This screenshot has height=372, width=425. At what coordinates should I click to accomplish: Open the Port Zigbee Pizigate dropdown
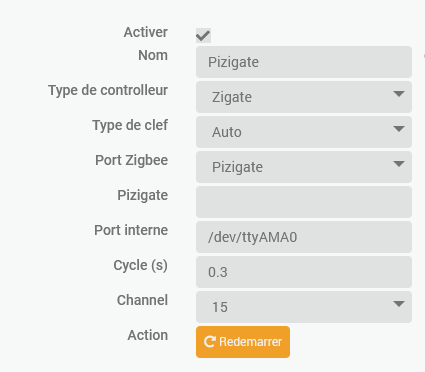[304, 167]
